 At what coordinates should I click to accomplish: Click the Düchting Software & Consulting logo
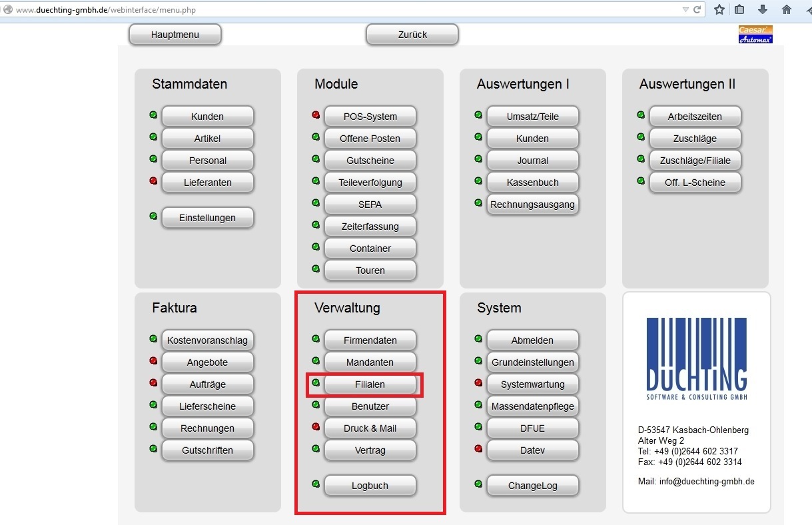(x=696, y=358)
